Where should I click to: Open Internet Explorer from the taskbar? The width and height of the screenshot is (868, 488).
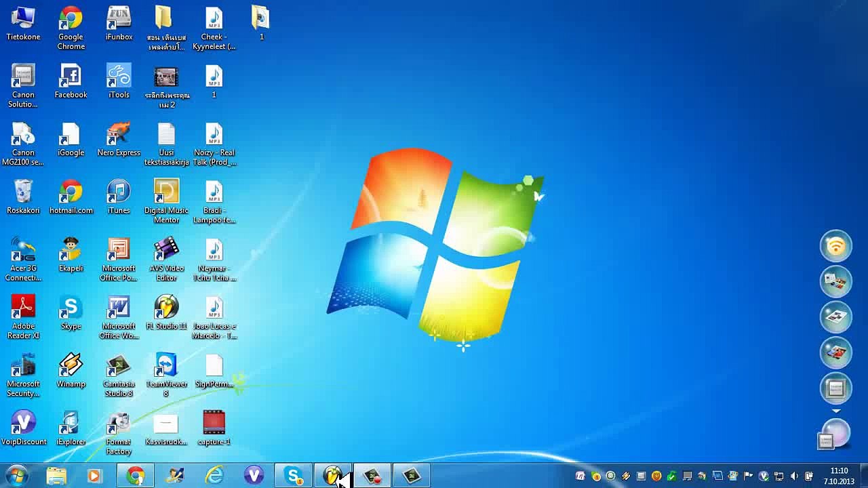tap(215, 476)
